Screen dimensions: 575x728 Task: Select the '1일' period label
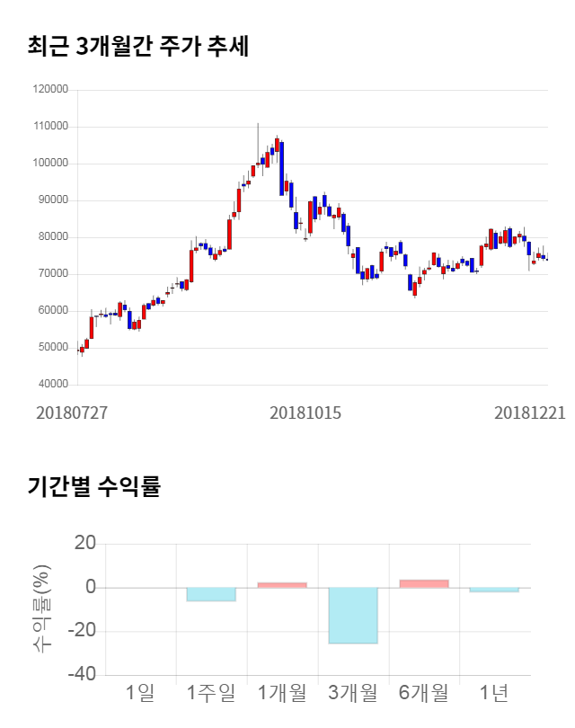click(x=140, y=693)
